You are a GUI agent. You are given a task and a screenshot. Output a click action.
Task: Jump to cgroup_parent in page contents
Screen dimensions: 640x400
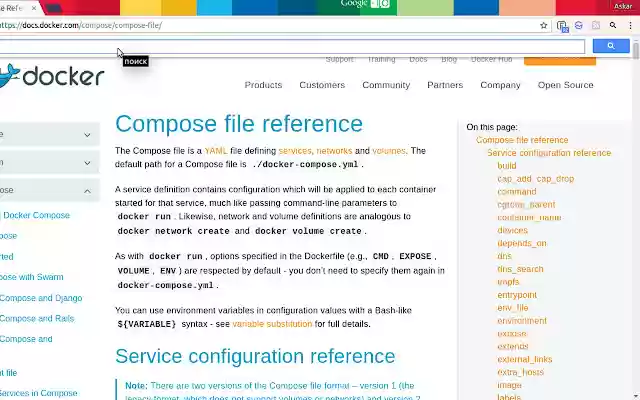(526, 204)
